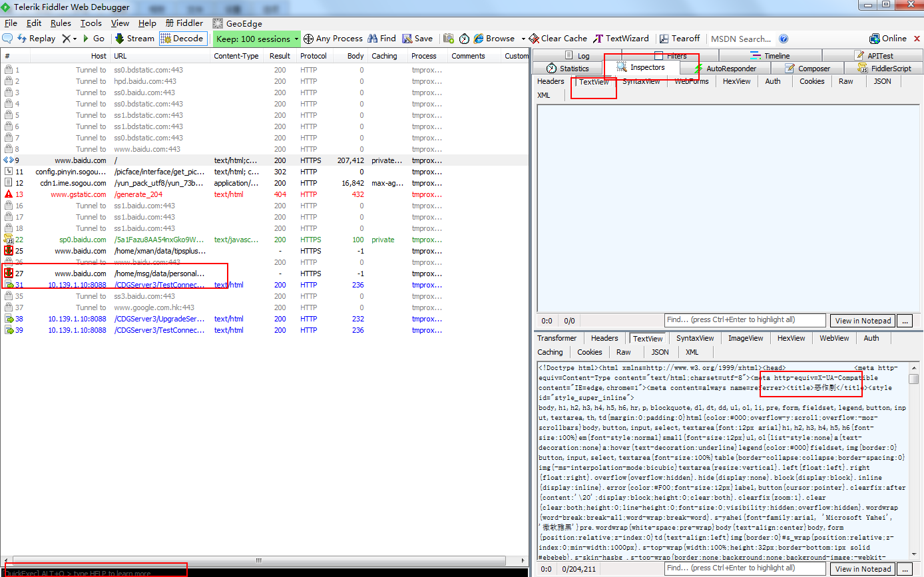Select the response ImageView tab
This screenshot has height=577, width=924.
click(746, 338)
